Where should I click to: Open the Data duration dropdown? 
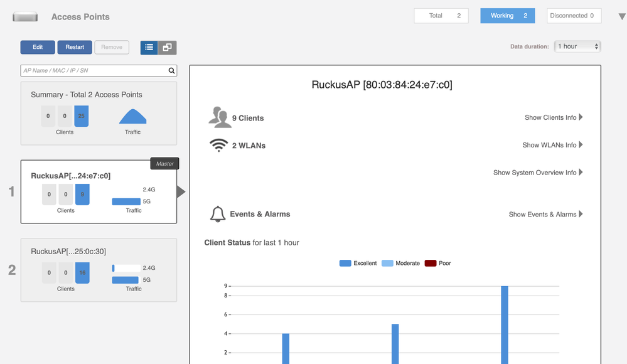(577, 46)
